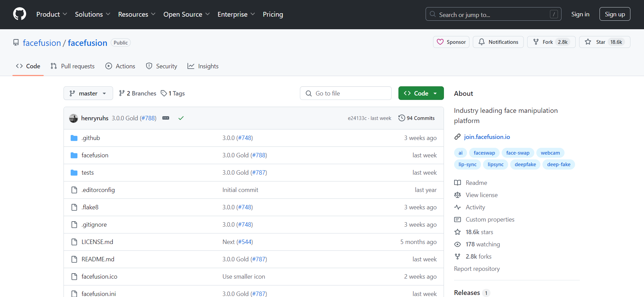Click 2.8k forks link in About
Screen dimensions: 644x297
point(478,256)
